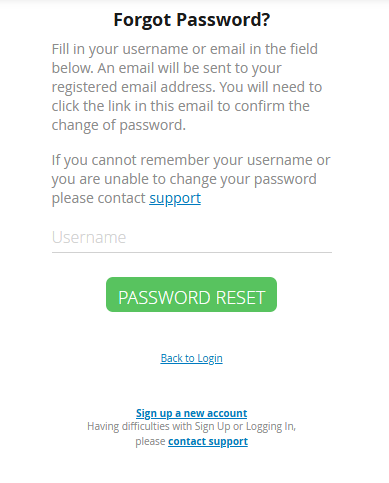Image resolution: width=389 pixels, height=483 pixels.
Task: Click the green PASSWORD RESET button
Action: 191,295
